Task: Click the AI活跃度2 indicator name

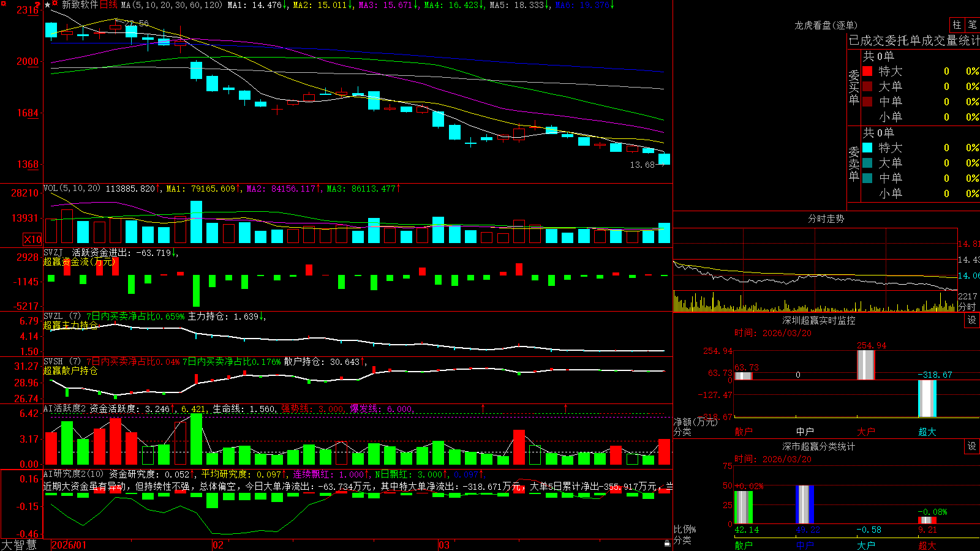Action: pos(65,408)
